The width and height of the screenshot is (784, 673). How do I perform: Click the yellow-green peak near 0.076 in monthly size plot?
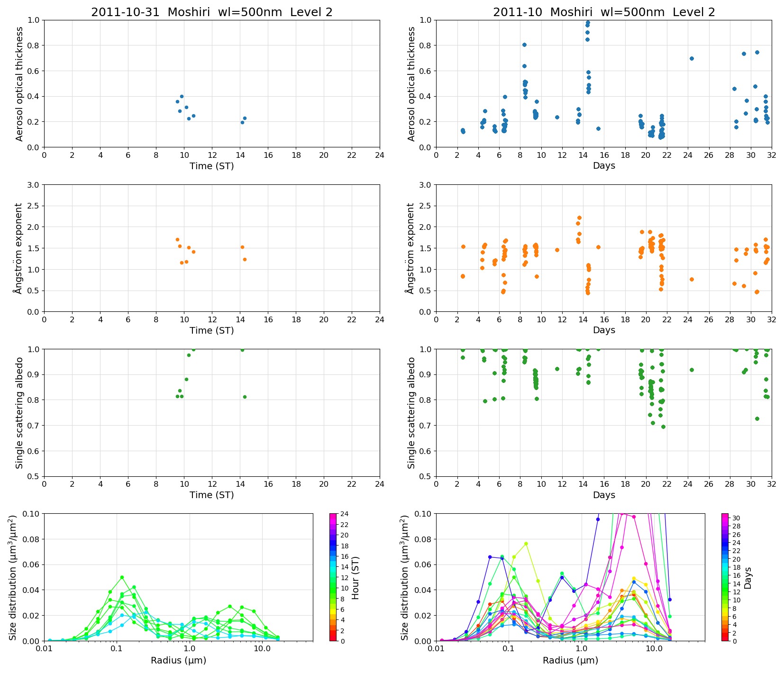point(526,544)
